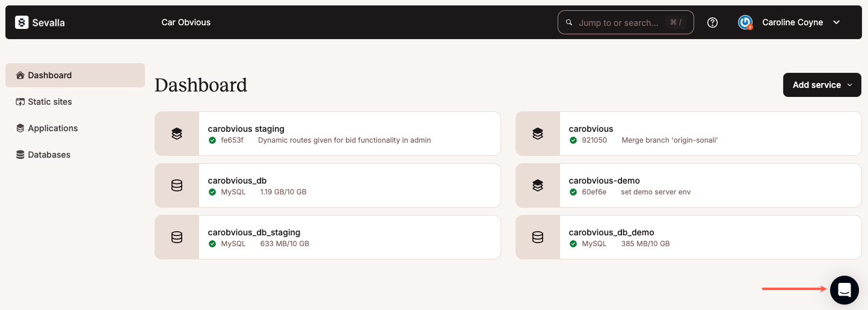Viewport: 868px width, 310px height.
Task: Click the carobvious_db database icon
Action: pos(177,185)
